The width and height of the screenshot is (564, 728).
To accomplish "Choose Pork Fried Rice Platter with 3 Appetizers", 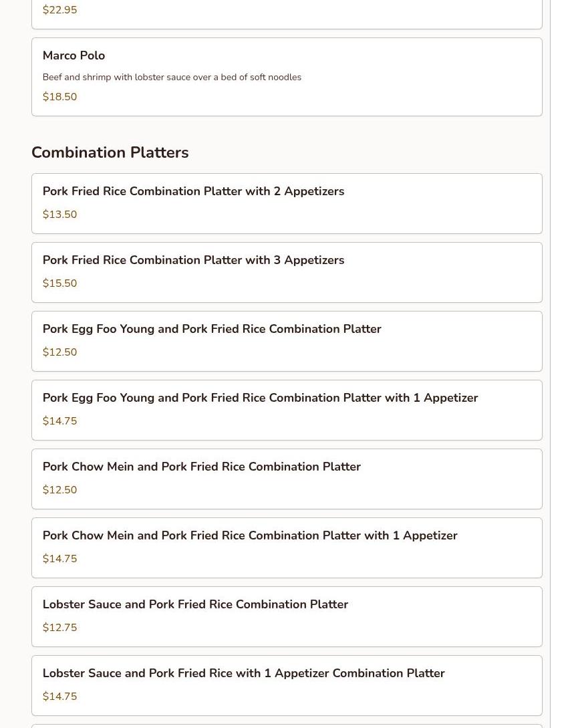I will [193, 260].
